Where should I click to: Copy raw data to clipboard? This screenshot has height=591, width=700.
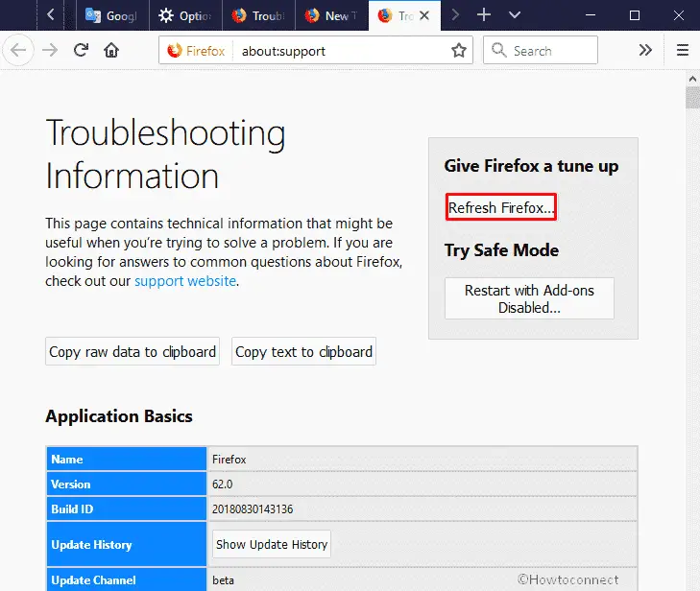[133, 351]
